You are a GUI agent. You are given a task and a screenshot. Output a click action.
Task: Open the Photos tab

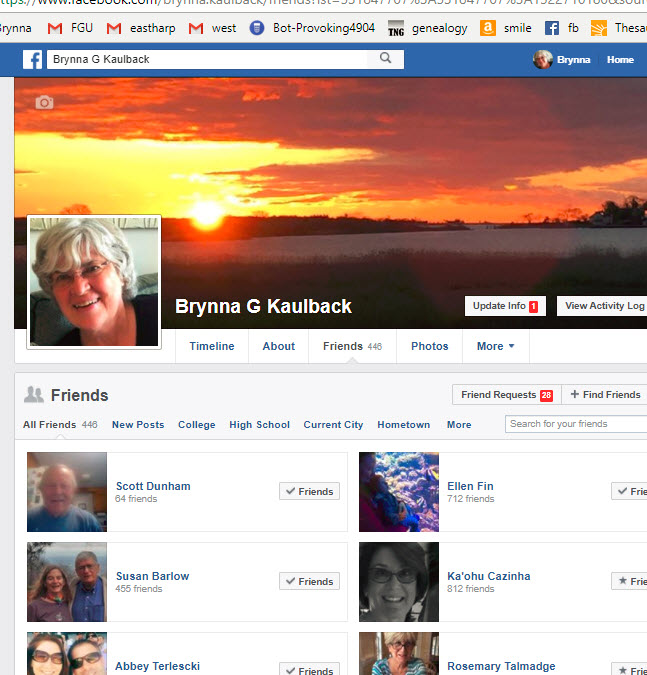point(429,346)
